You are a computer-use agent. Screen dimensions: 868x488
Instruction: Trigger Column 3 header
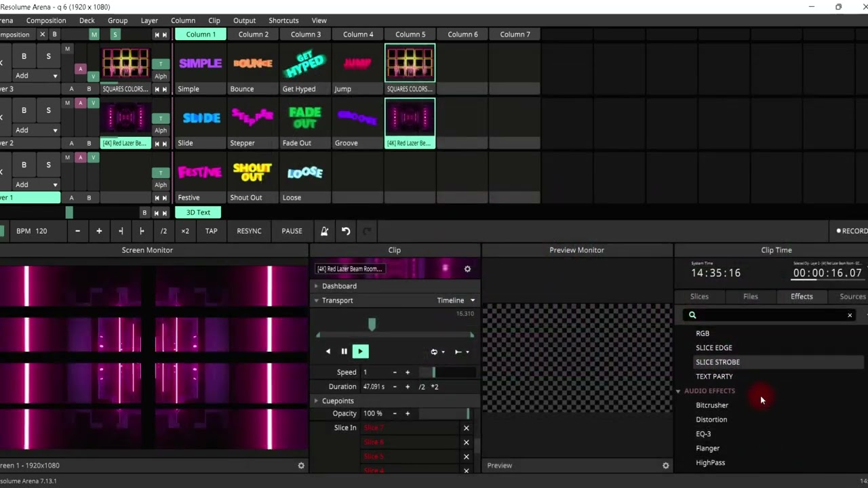click(306, 35)
